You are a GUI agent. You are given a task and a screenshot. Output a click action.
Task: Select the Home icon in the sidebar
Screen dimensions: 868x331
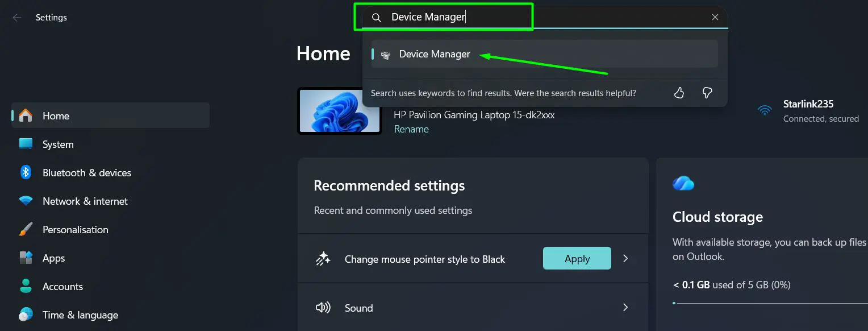point(26,115)
